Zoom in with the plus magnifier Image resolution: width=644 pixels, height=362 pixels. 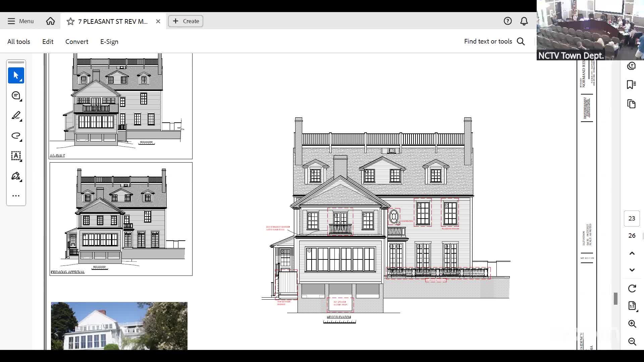pos(632,324)
